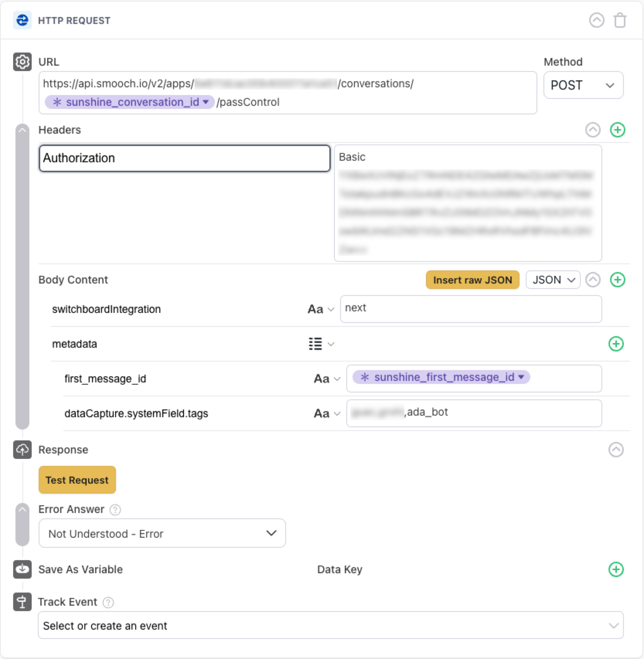This screenshot has width=644, height=659.
Task: Open the Track Event selection dropdown
Action: coord(331,625)
